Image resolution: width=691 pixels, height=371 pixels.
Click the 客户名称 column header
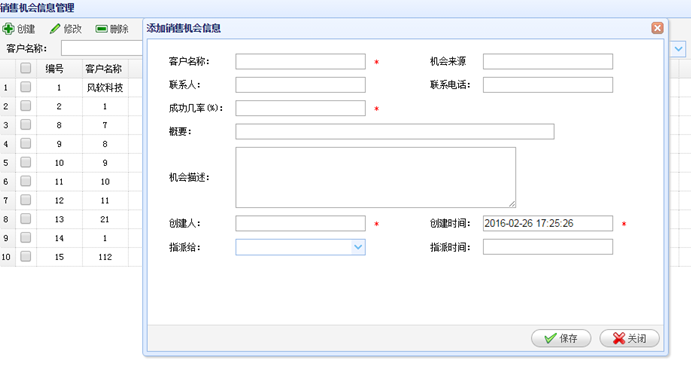[x=105, y=68]
